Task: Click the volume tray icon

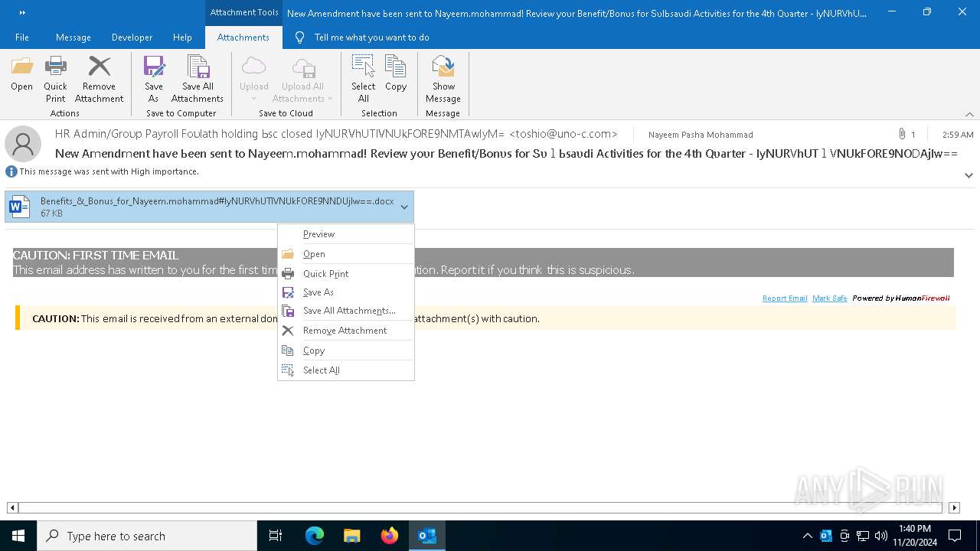Action: click(881, 536)
